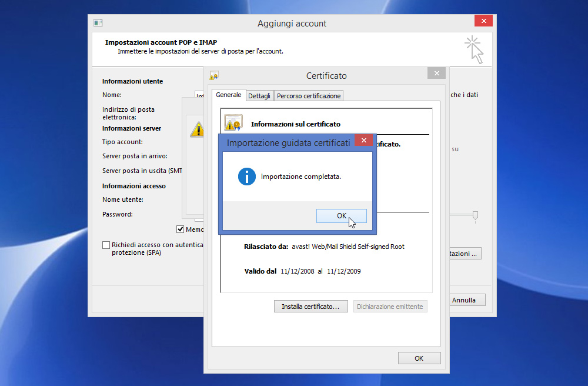588x386 pixels.
Task: Click the slider handle in Aggiungi account
Action: [x=475, y=216]
